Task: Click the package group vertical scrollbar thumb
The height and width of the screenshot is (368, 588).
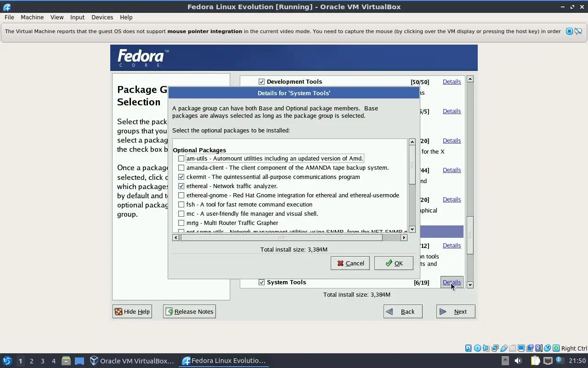Action: coord(470,235)
